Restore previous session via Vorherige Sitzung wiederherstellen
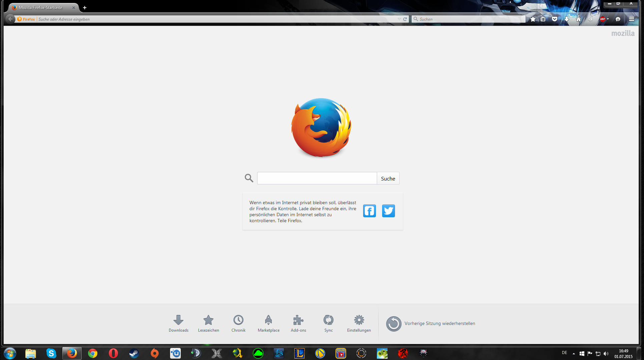This screenshot has height=360, width=644. [431, 323]
